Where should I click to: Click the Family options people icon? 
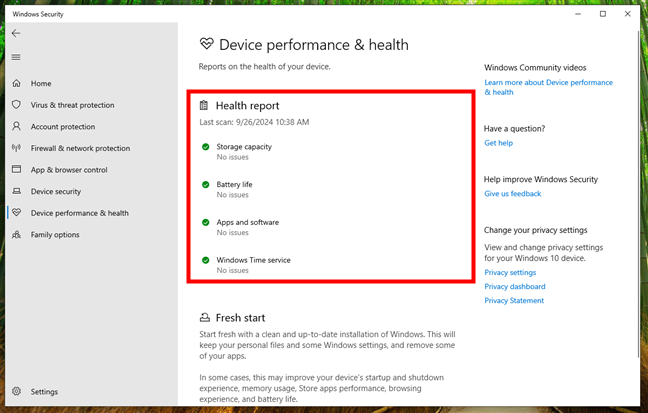(x=16, y=235)
